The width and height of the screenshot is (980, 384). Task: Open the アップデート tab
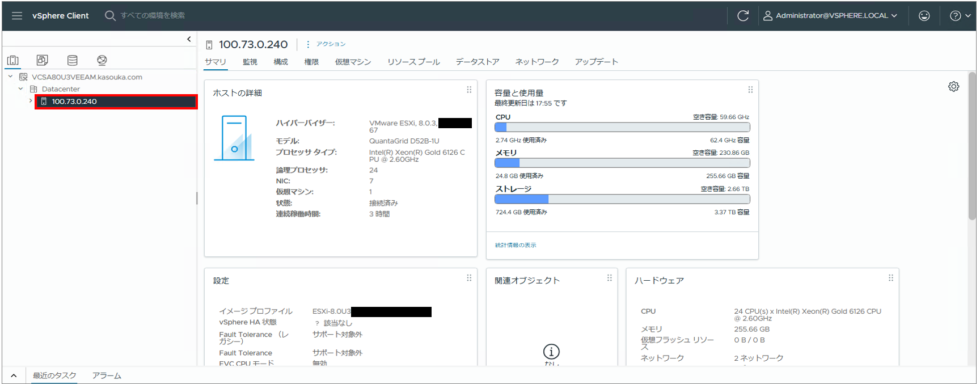[597, 62]
